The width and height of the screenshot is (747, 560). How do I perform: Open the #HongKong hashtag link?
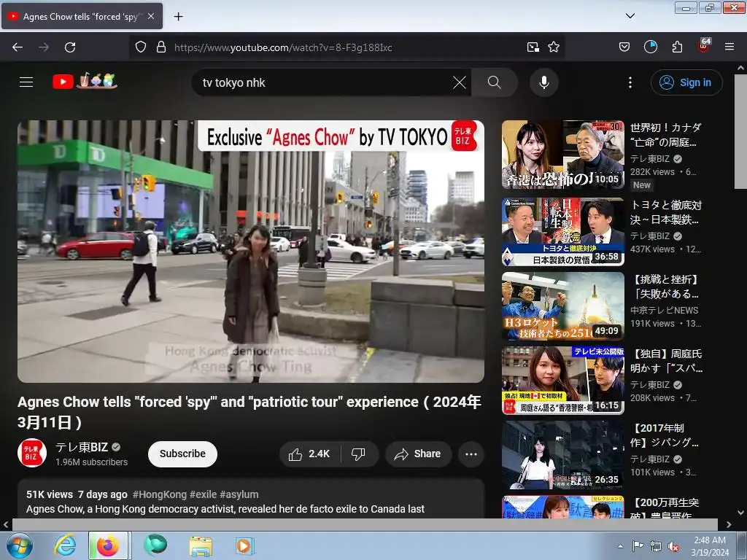click(160, 495)
